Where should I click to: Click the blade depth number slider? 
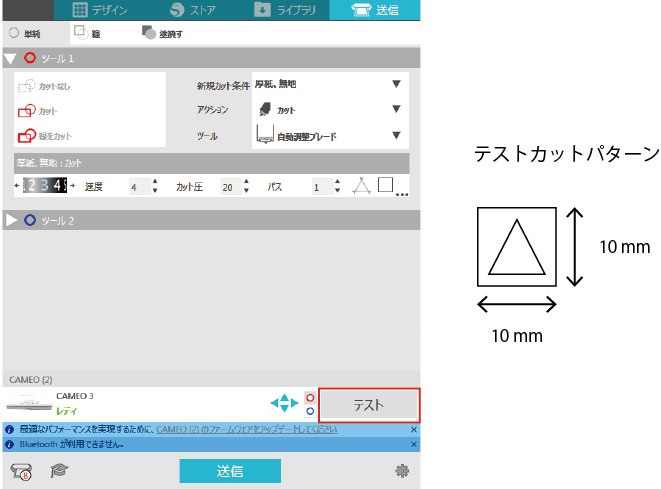(45, 186)
